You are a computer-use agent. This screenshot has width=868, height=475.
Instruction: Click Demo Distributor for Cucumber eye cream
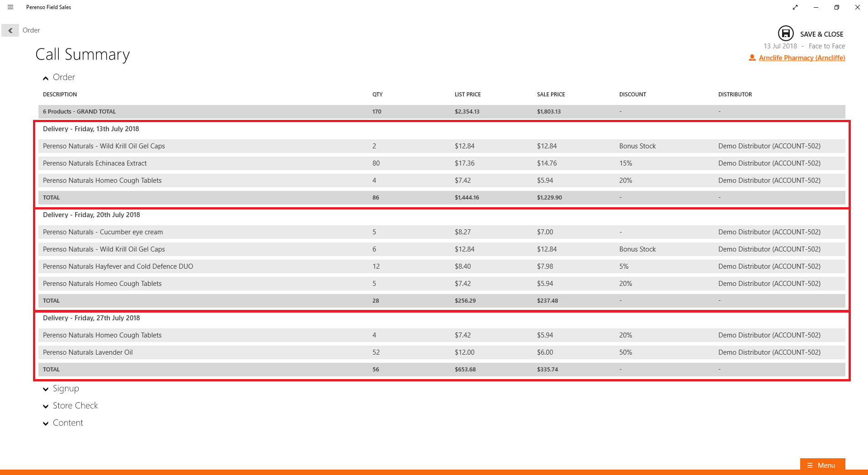769,232
